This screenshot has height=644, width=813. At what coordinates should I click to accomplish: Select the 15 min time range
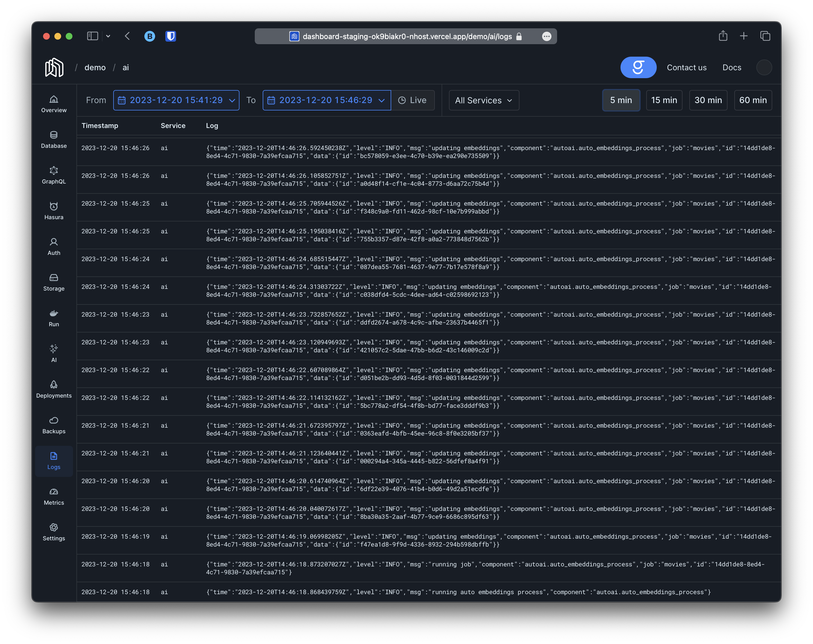tap(664, 100)
